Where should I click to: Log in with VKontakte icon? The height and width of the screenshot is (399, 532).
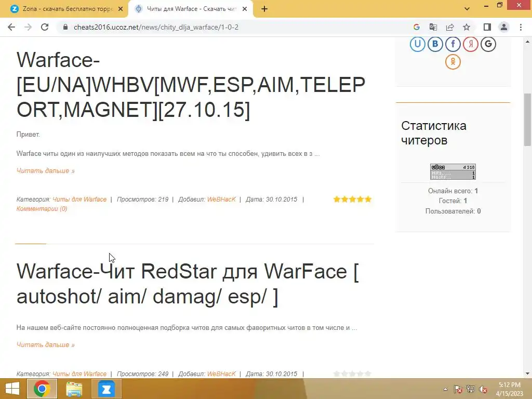coord(435,44)
